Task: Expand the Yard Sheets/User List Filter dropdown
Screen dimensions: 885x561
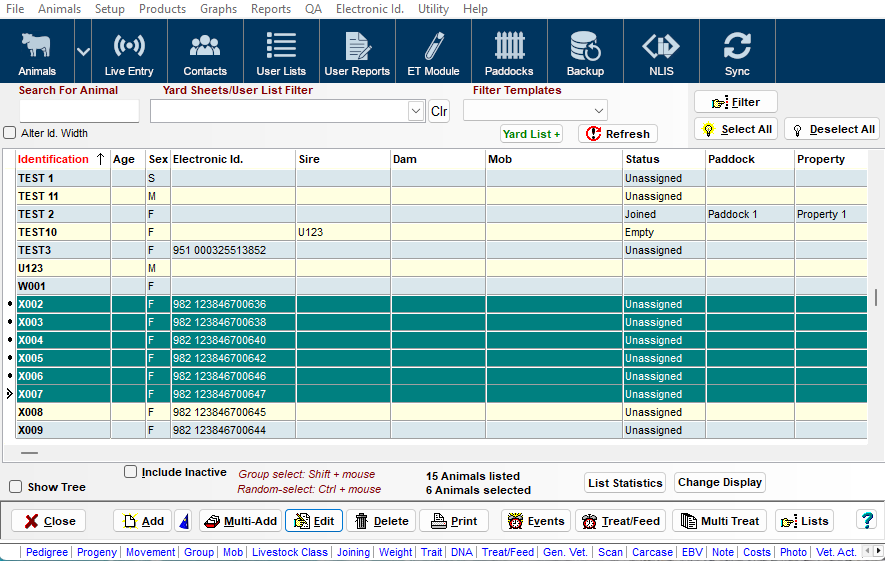Action: coord(416,111)
